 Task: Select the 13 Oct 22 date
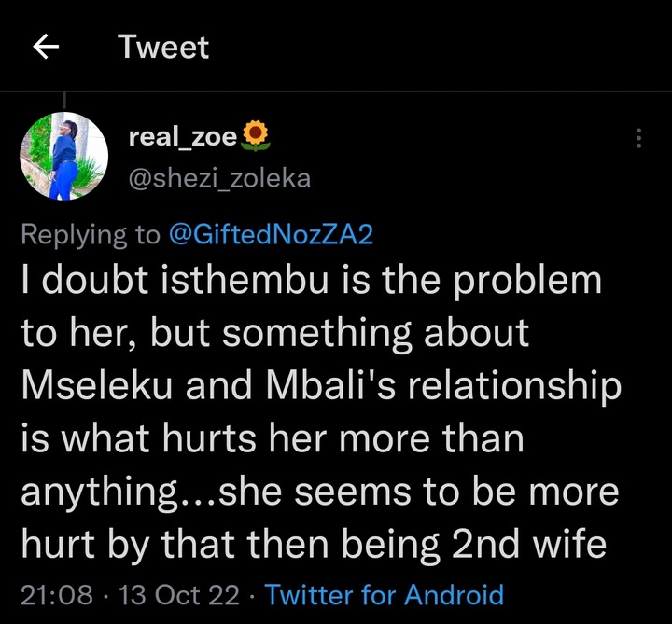tap(179, 594)
